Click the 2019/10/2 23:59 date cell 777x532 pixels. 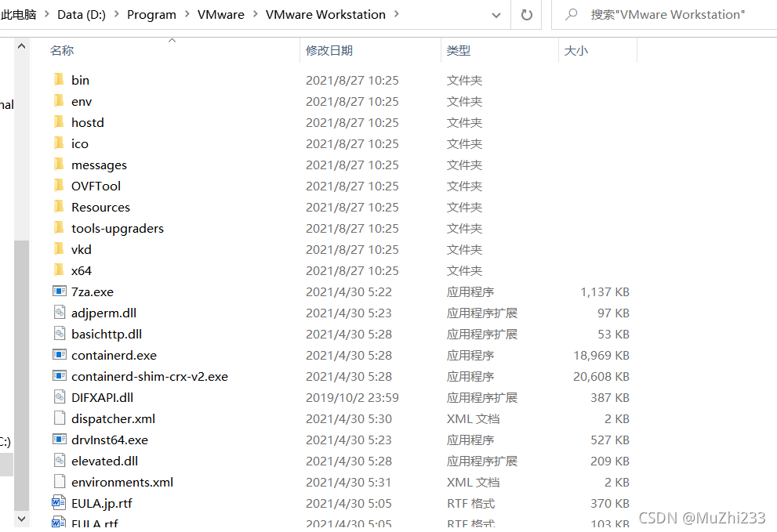(352, 398)
